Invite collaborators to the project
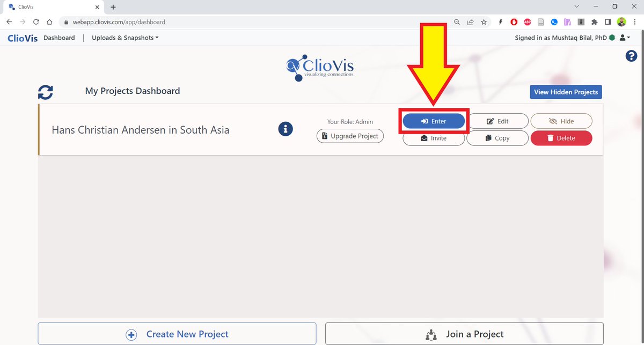The image size is (644, 345). click(x=434, y=138)
